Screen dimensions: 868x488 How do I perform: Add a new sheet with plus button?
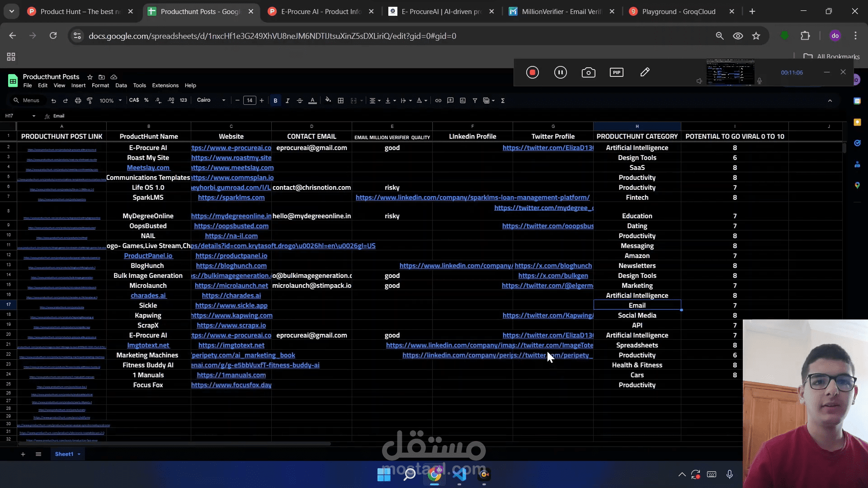coord(23,454)
